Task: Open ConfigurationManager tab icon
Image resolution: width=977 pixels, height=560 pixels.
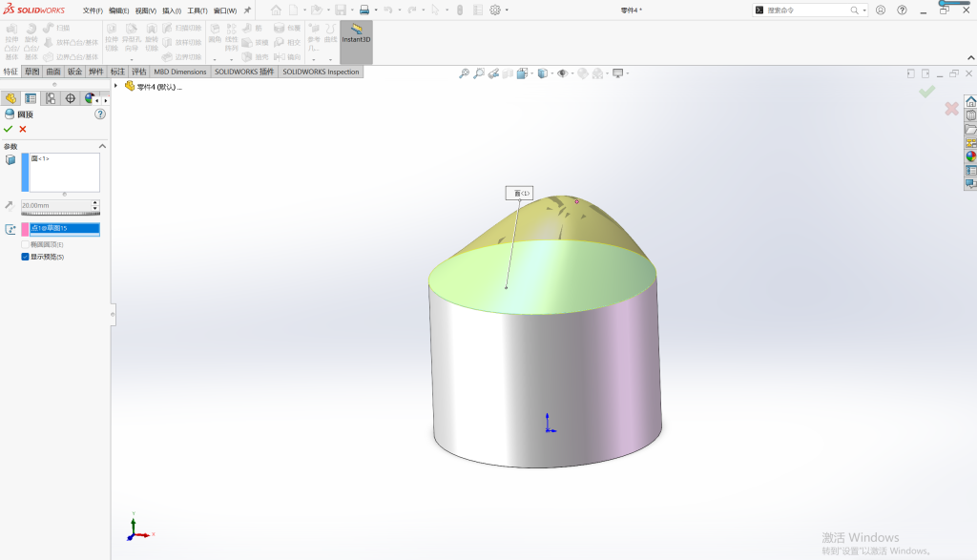Action: [x=51, y=98]
